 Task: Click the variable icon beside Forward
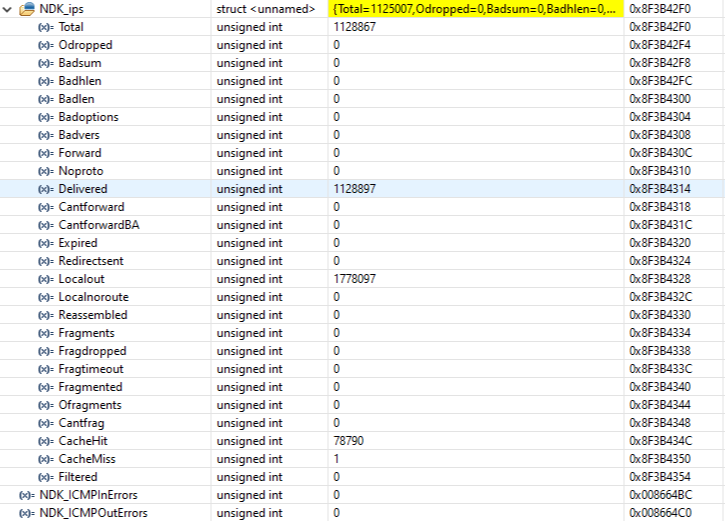46,153
